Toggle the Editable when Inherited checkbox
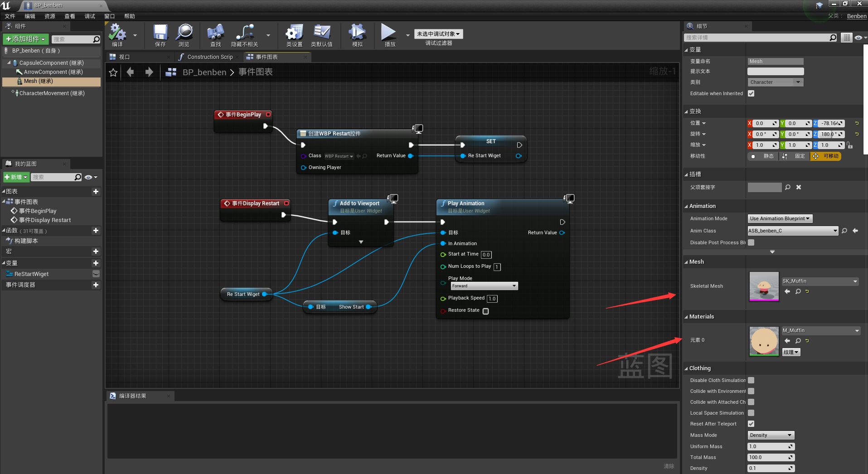Screen dimensions: 868x474 (751, 93)
